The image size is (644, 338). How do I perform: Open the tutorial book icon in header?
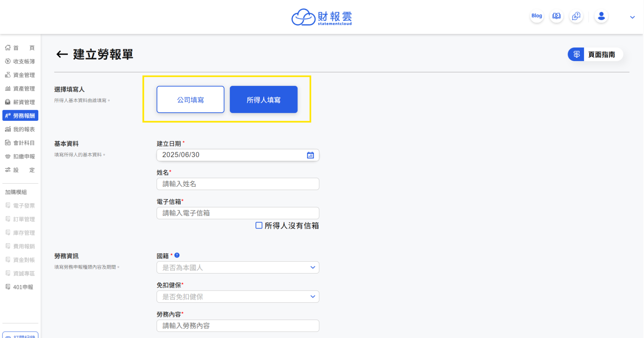[x=556, y=16]
